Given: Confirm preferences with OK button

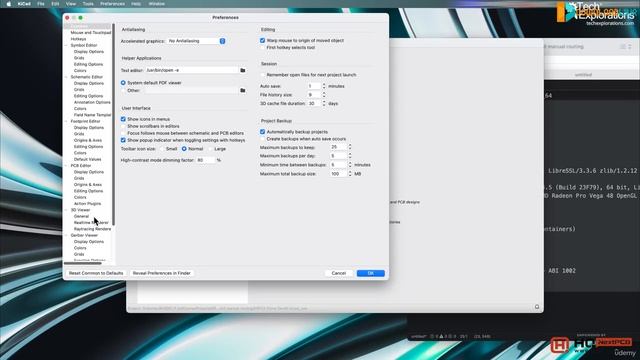Looking at the screenshot, I should (371, 273).
